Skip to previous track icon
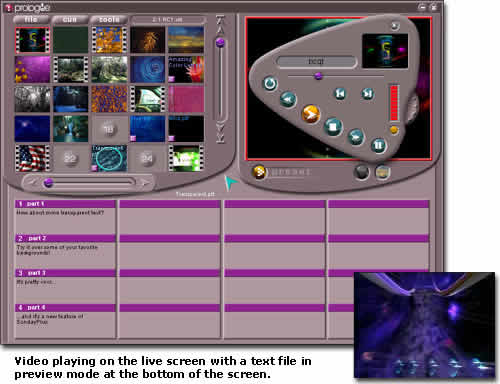The height and width of the screenshot is (384, 500). pyautogui.click(x=340, y=94)
